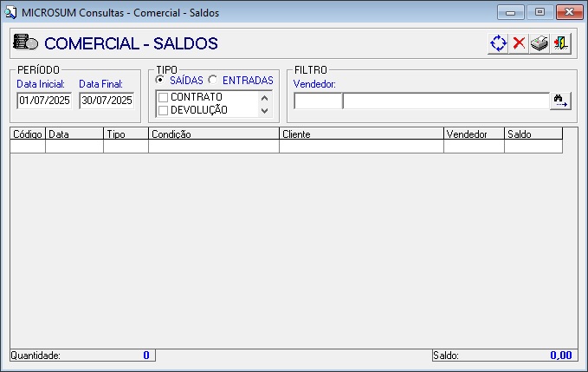Viewport: 588px width, 372px height.
Task: Click the printer icon
Action: (x=540, y=43)
